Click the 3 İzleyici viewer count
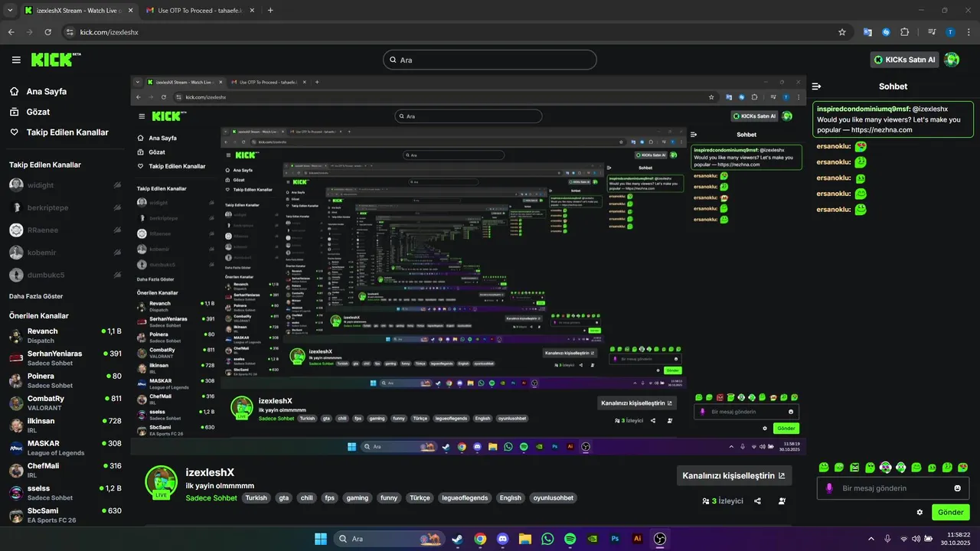 (x=723, y=501)
